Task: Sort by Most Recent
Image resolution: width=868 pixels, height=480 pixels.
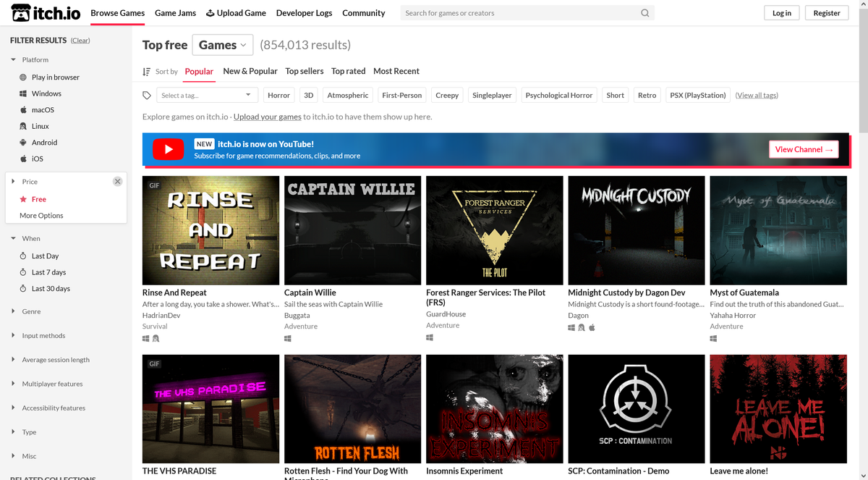Action: click(396, 71)
